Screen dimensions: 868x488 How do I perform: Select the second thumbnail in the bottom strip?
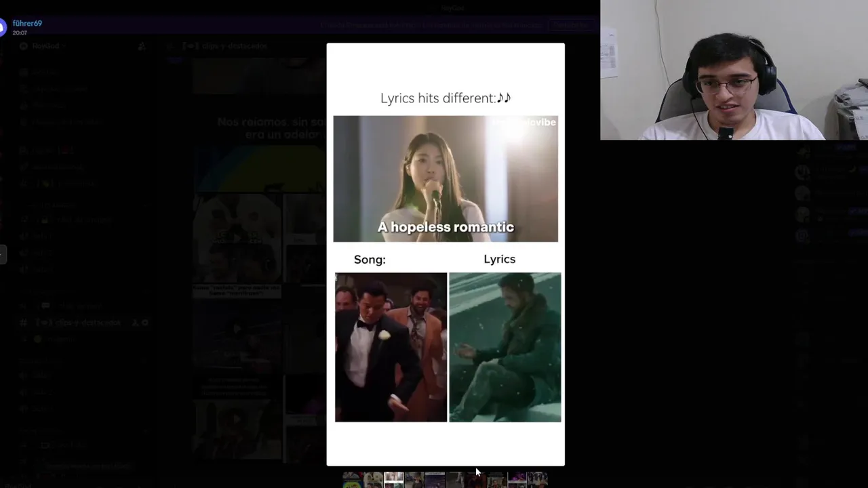click(373, 480)
